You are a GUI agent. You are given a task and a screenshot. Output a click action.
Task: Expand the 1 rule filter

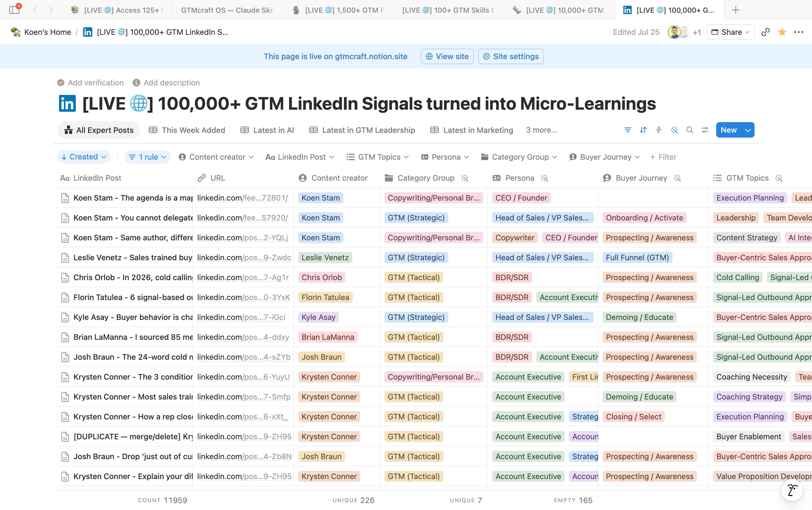tap(147, 157)
